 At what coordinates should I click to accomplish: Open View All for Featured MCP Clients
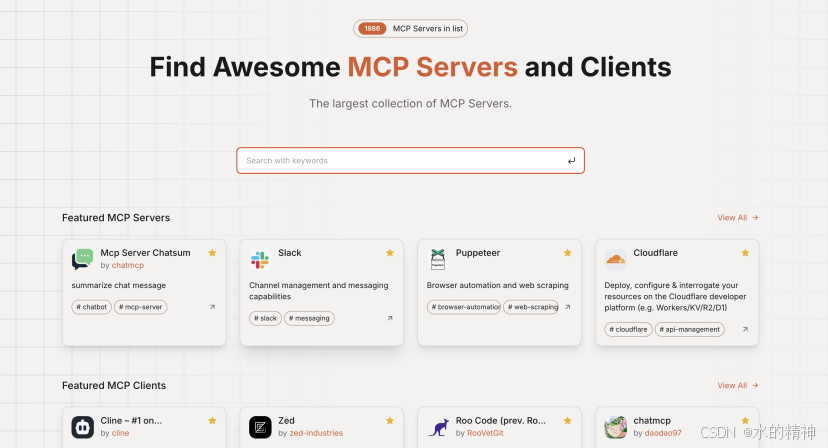pyautogui.click(x=738, y=385)
